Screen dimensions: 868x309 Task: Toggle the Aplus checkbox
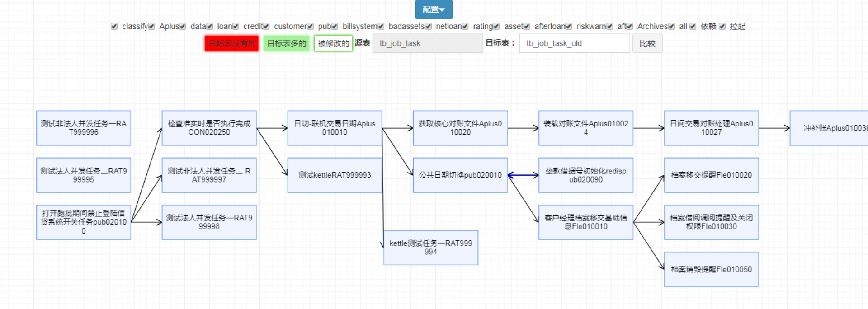coord(151,27)
